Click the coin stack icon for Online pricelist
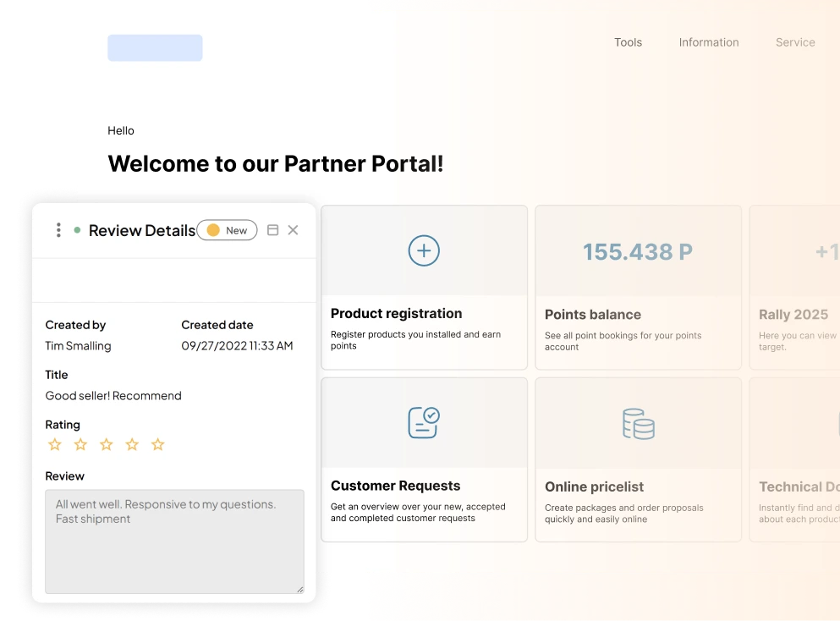Viewport: 840px width, 621px height. (x=638, y=424)
